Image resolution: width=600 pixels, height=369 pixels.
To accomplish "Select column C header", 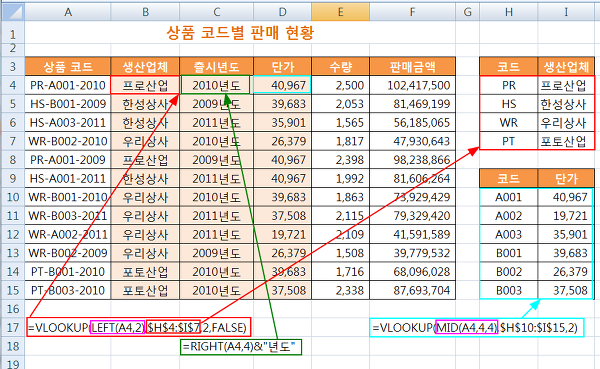I will click(217, 12).
